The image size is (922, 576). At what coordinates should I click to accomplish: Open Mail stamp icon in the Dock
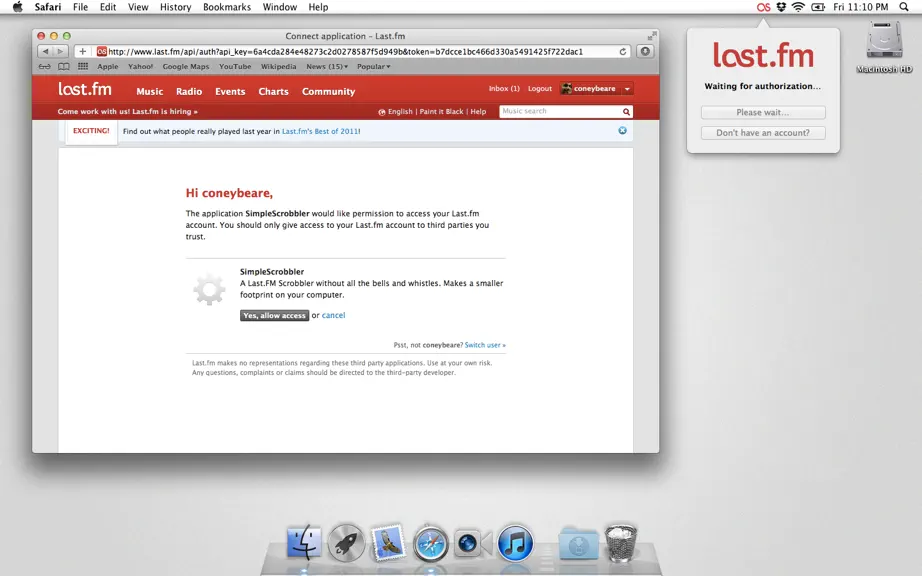point(388,541)
